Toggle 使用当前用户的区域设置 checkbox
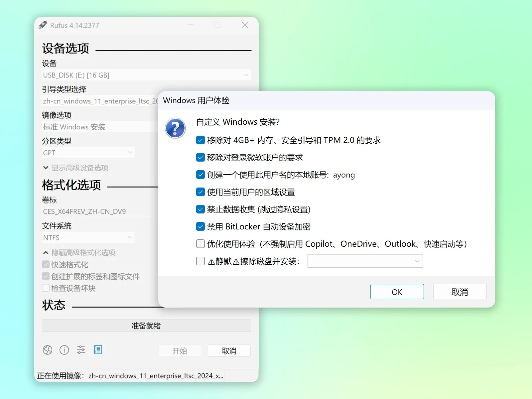 tap(200, 192)
